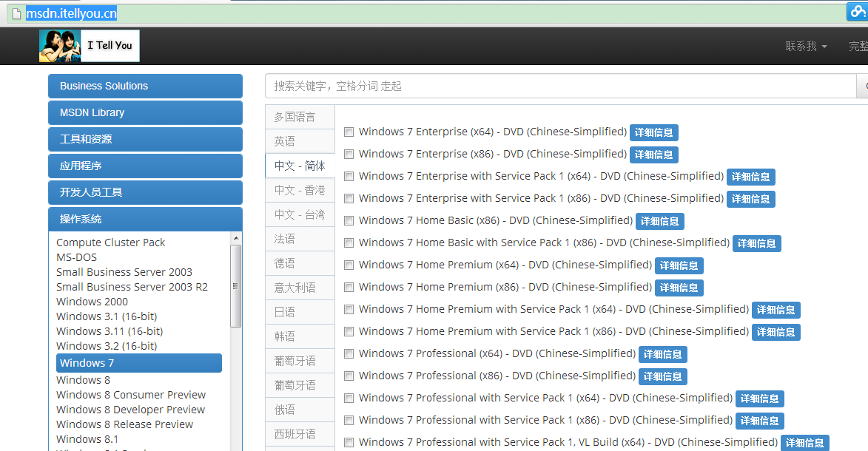Collapse the 操作系统 category
Screen dimensions: 868x451
pyautogui.click(x=145, y=219)
